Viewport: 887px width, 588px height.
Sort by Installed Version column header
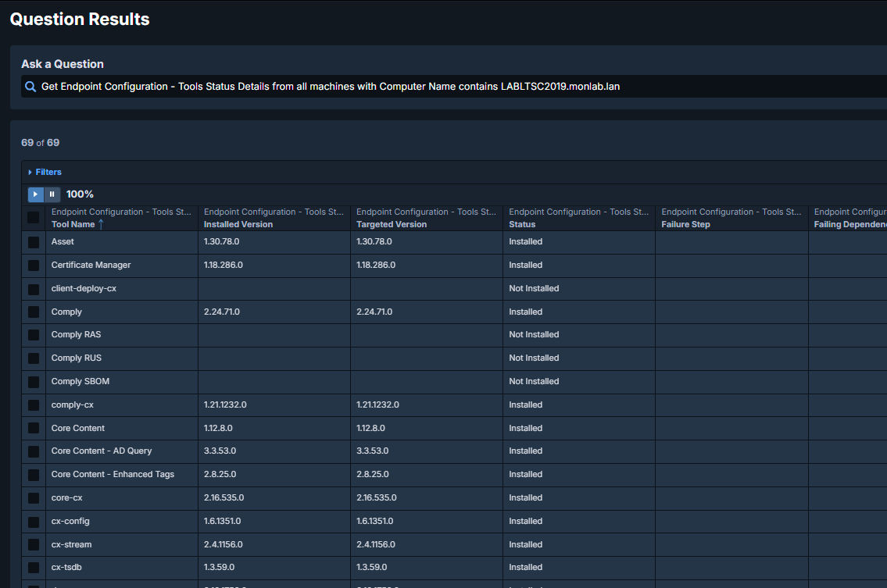238,224
